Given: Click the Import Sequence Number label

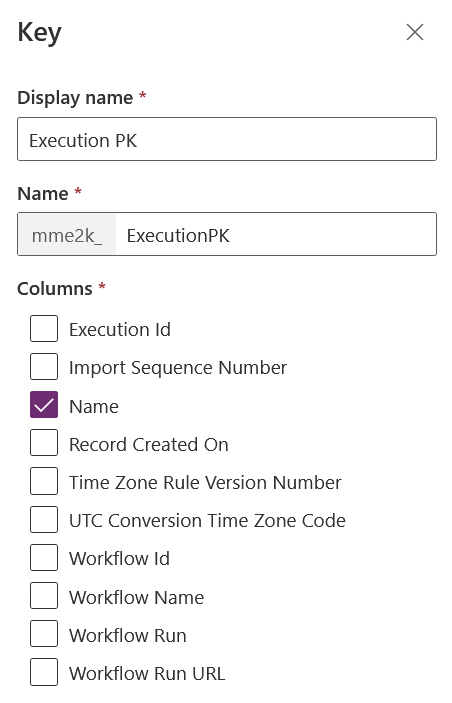Looking at the screenshot, I should tap(178, 368).
